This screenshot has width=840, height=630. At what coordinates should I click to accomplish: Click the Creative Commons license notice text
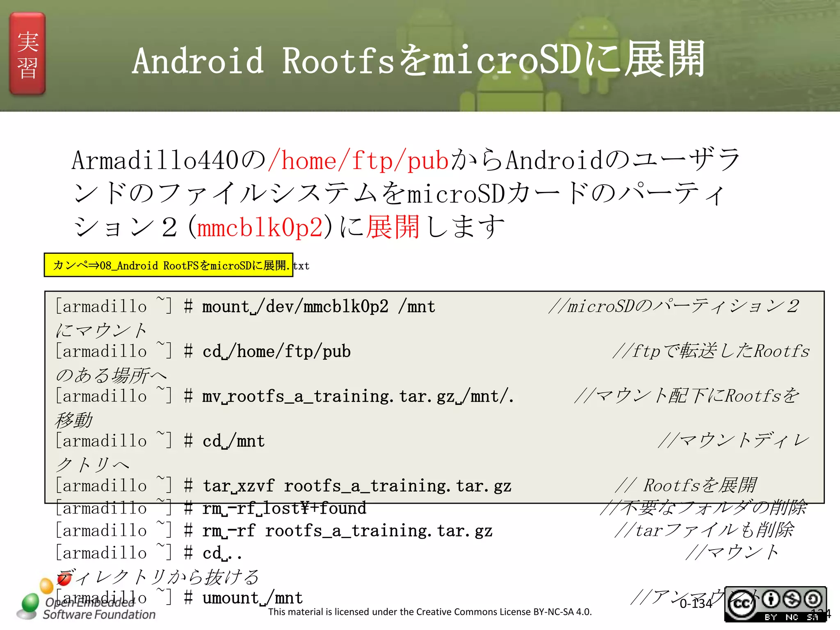(430, 612)
